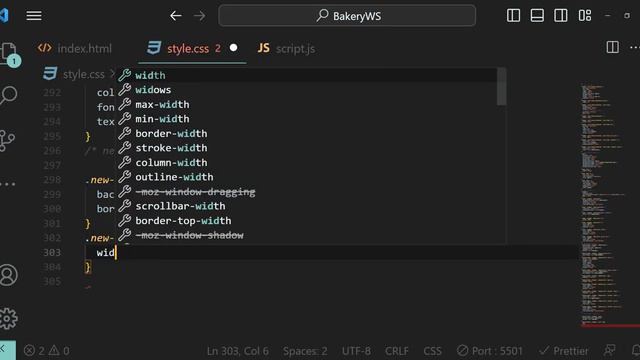Click the feedback/copilot status icon
This screenshot has width=640, height=360.
point(610,350)
